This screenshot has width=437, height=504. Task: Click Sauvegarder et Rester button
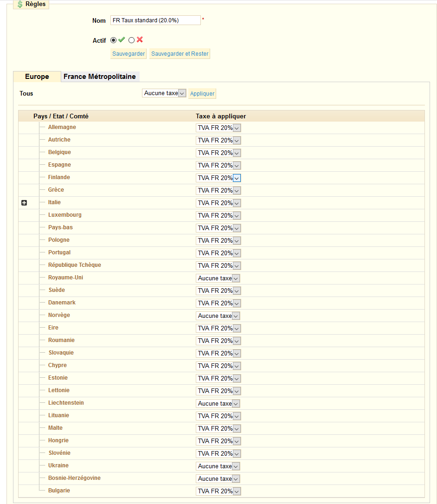(x=180, y=54)
